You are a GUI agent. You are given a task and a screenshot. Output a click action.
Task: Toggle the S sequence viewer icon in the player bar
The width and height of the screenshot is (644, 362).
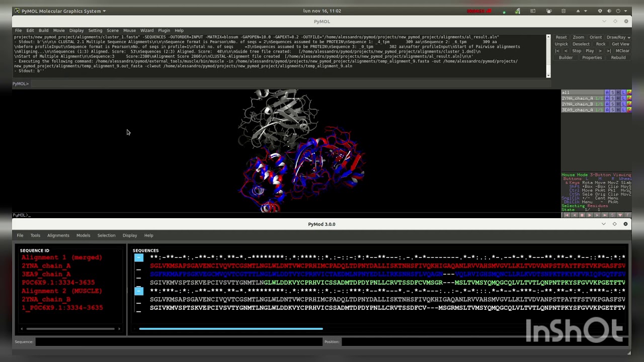point(612,215)
